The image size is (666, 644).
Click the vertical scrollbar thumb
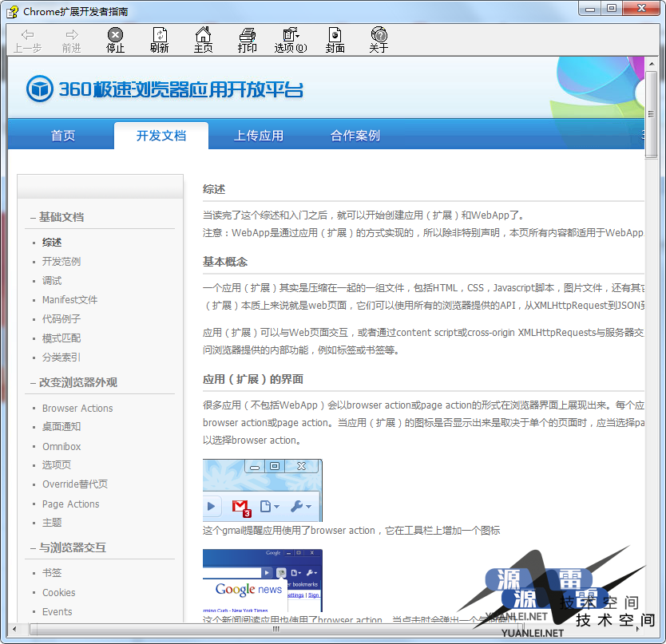[x=651, y=115]
